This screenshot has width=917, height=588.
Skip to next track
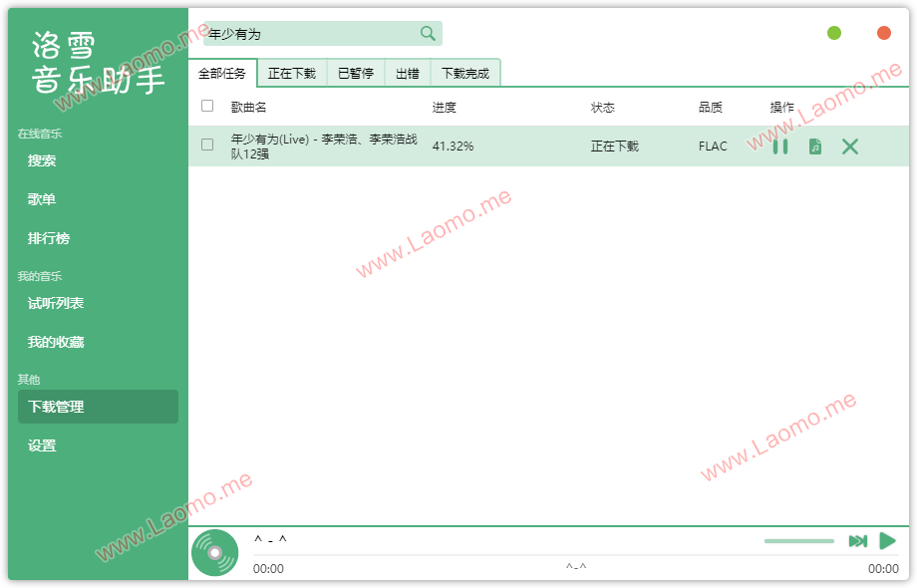858,541
